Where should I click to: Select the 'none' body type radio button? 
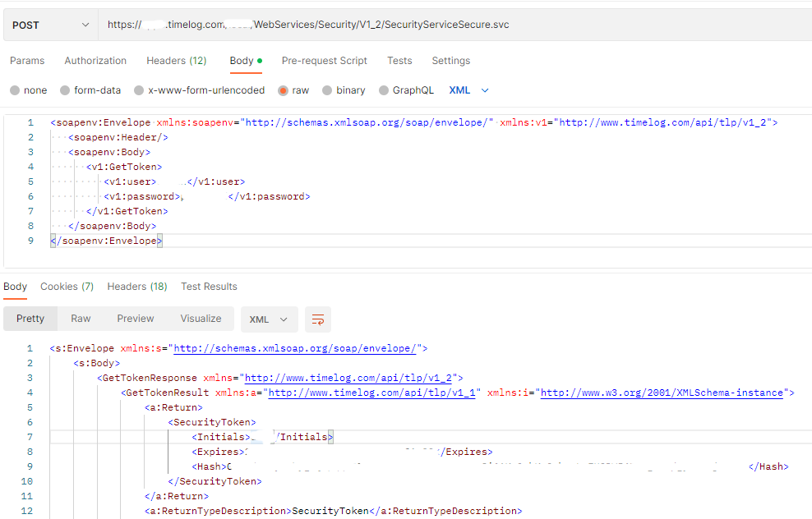point(15,90)
